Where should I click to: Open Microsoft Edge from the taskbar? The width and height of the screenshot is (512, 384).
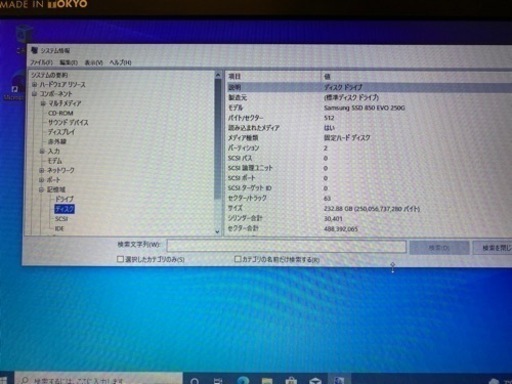242,380
